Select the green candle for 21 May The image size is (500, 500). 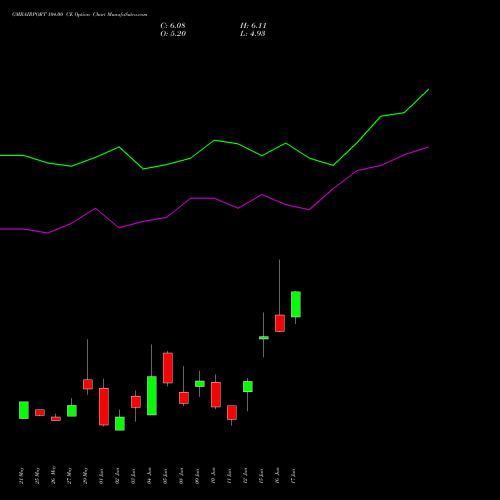[x=24, y=410]
